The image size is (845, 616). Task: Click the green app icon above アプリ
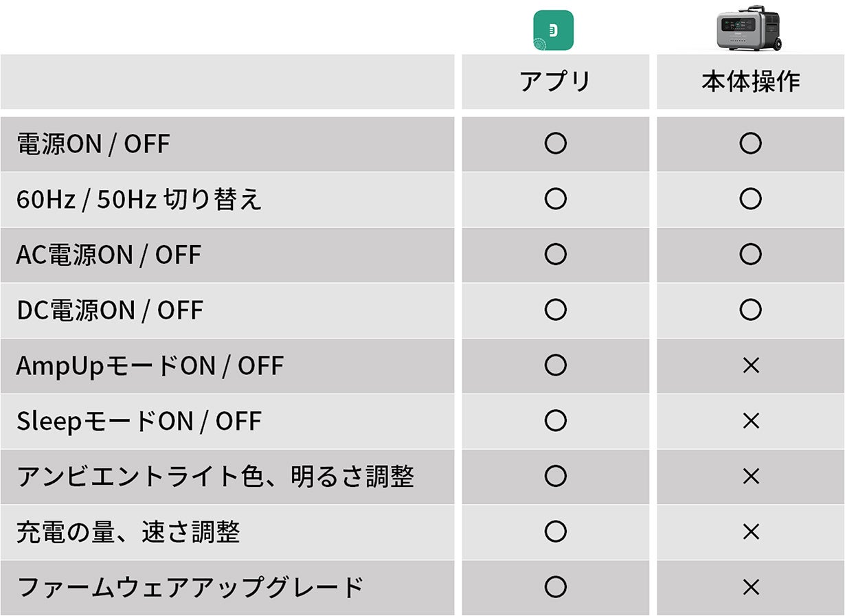[x=553, y=30]
